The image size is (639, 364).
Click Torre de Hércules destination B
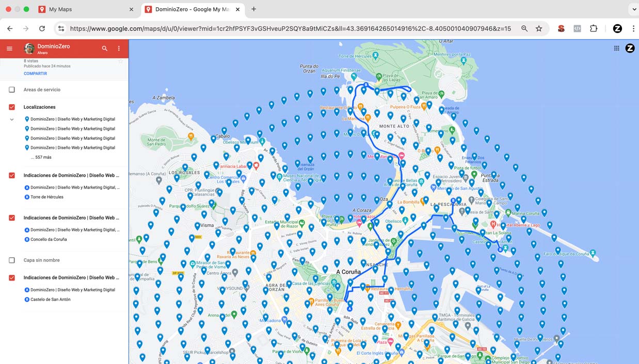(x=47, y=197)
